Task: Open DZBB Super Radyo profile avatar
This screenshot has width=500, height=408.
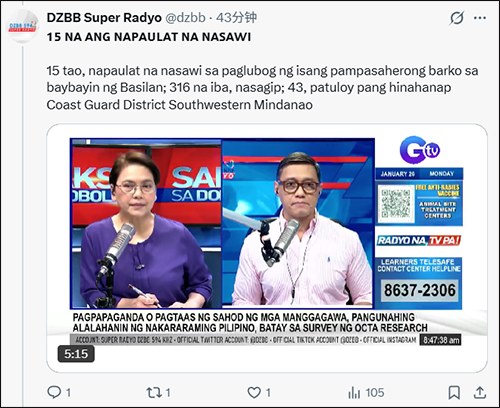Action: coord(22,26)
